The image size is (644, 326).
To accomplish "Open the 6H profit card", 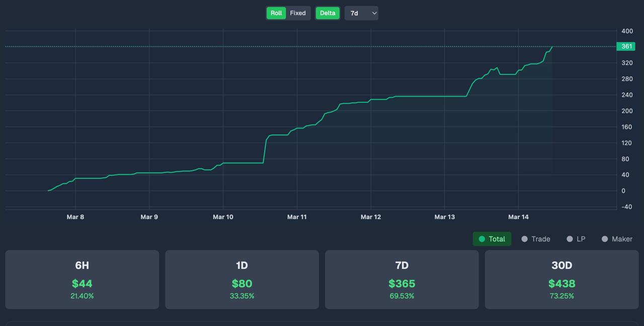I will tap(82, 280).
